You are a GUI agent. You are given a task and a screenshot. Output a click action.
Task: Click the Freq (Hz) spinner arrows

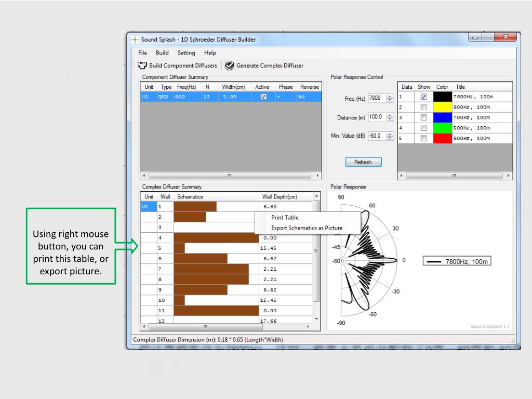(390, 98)
